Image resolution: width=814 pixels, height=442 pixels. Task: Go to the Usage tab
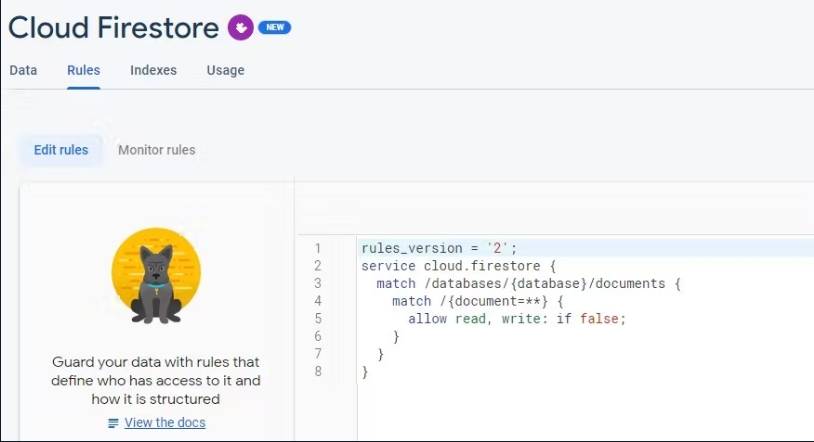pyautogui.click(x=225, y=70)
